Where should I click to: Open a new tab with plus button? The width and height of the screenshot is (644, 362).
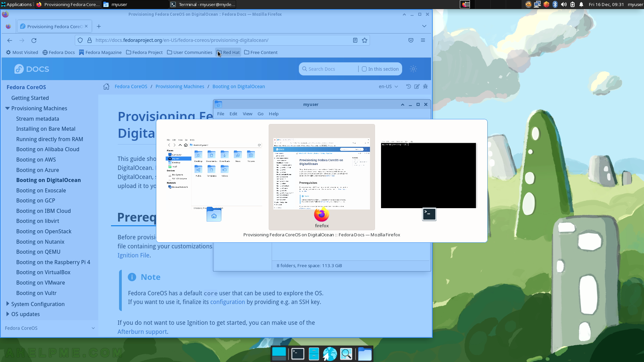[99, 26]
